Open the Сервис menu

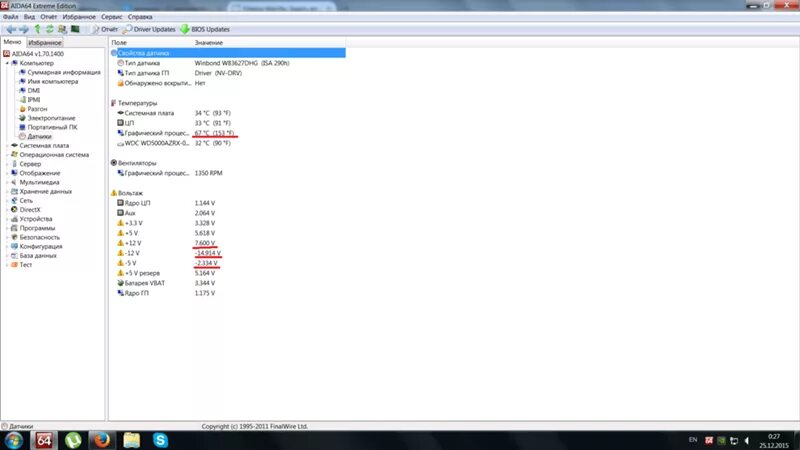point(111,17)
